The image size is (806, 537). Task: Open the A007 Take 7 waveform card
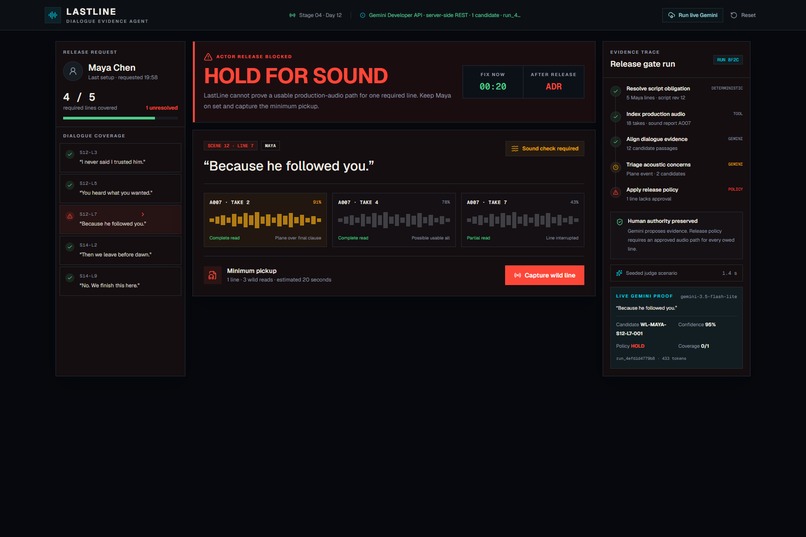[x=523, y=220]
